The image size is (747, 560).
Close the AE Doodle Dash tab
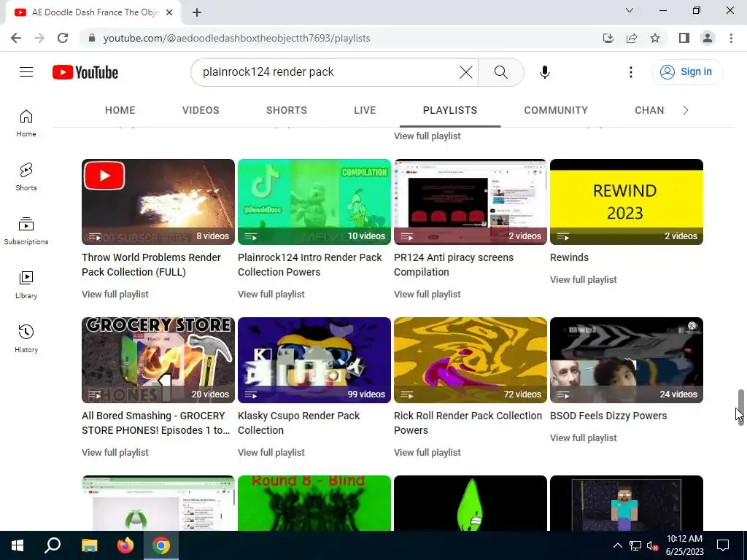click(x=169, y=12)
